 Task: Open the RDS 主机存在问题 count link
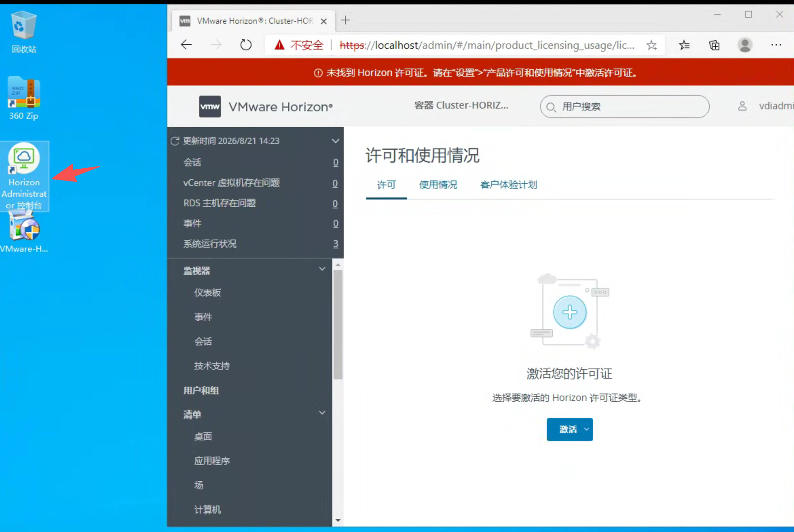(335, 204)
